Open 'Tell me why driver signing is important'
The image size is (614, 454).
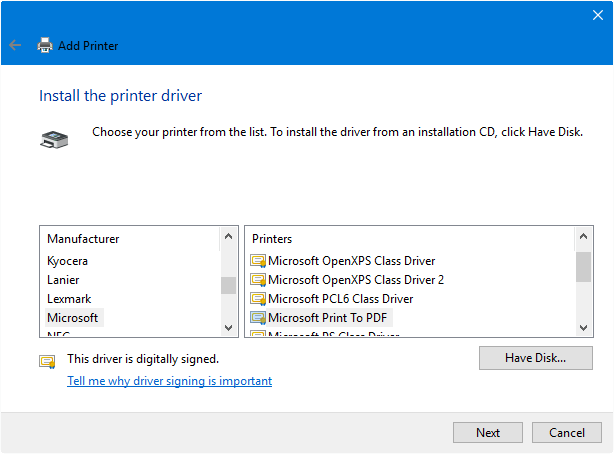coord(169,381)
